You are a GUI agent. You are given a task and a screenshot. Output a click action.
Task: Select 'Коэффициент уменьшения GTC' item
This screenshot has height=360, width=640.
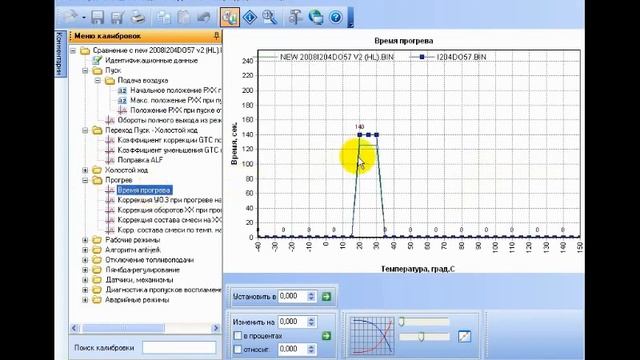click(170, 150)
